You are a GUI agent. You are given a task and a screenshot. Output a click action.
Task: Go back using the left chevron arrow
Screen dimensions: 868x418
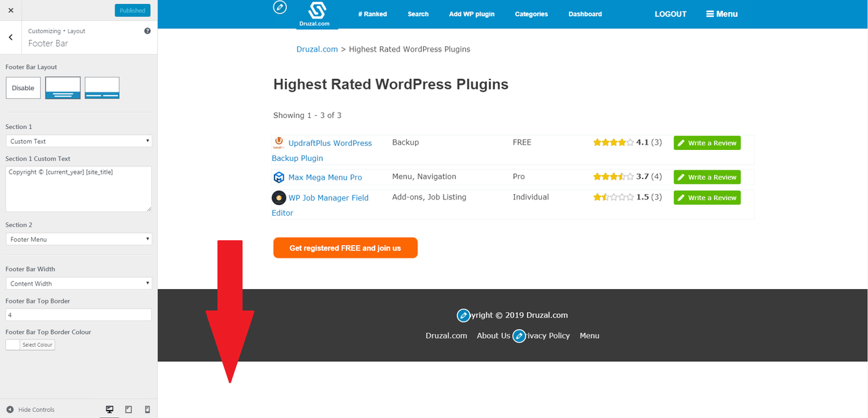point(11,37)
